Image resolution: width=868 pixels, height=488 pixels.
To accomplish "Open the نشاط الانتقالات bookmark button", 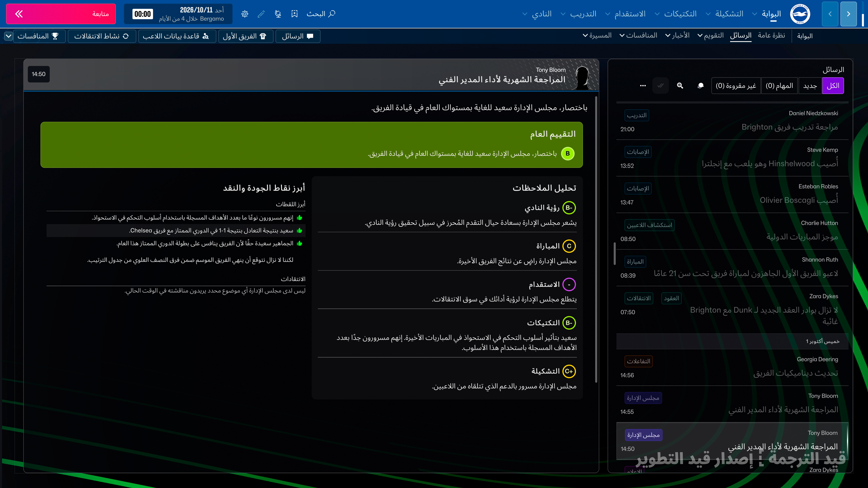I will tap(102, 36).
